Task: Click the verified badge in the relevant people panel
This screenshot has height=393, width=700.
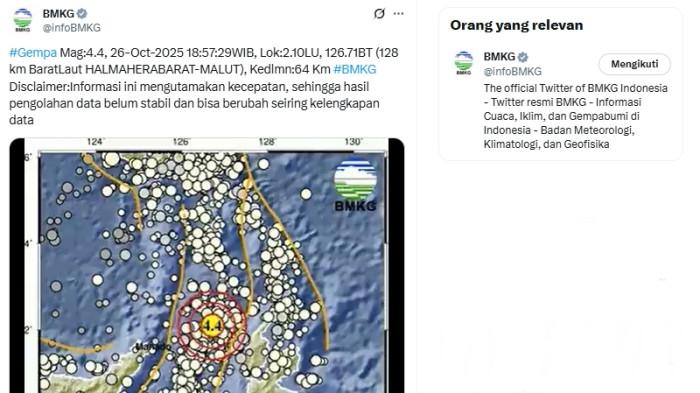Action: (x=523, y=57)
